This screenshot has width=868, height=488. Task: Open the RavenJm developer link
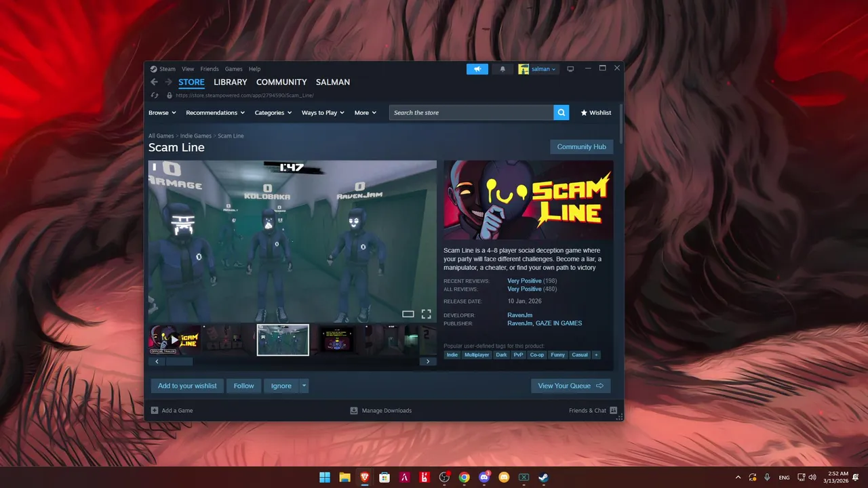click(x=520, y=315)
